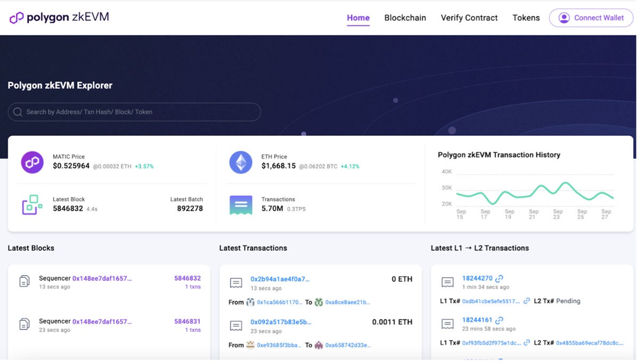Image resolution: width=639 pixels, height=364 pixels.
Task: Go to the Home tab
Action: point(358,18)
